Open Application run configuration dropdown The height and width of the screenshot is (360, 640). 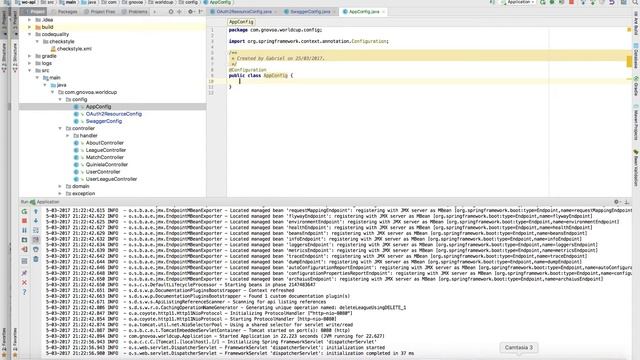(518, 2)
